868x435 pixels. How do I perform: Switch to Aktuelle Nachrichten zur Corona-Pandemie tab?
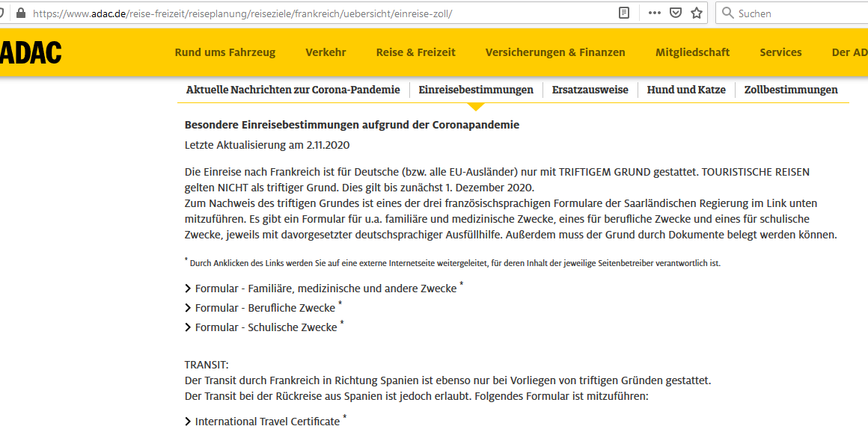(x=293, y=90)
